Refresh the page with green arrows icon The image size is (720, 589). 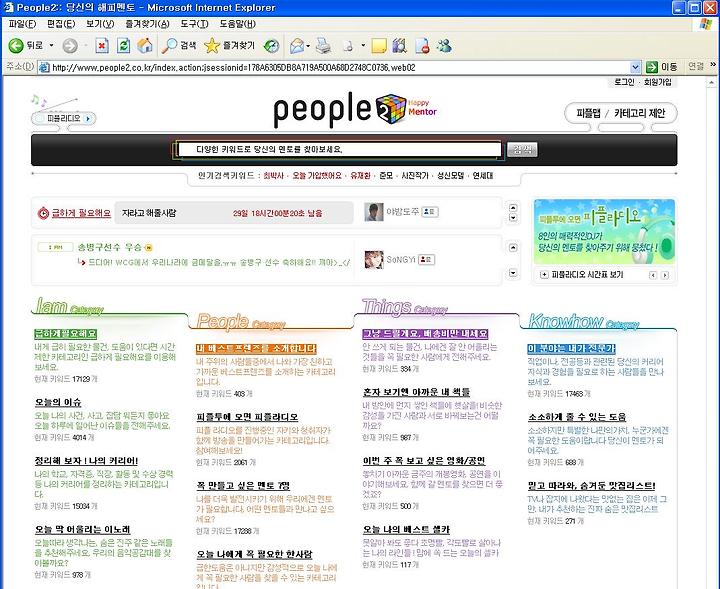(124, 45)
